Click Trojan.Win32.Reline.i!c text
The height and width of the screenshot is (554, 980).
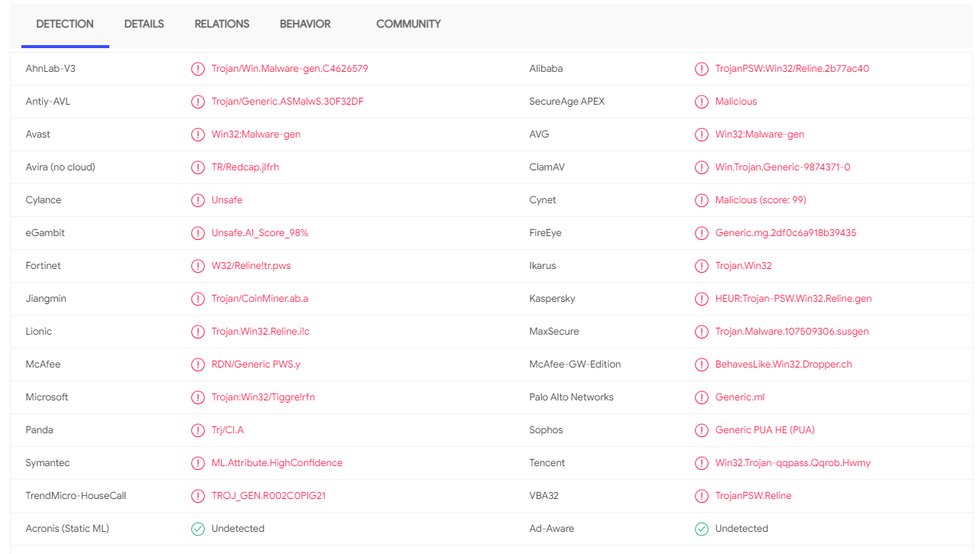(261, 332)
